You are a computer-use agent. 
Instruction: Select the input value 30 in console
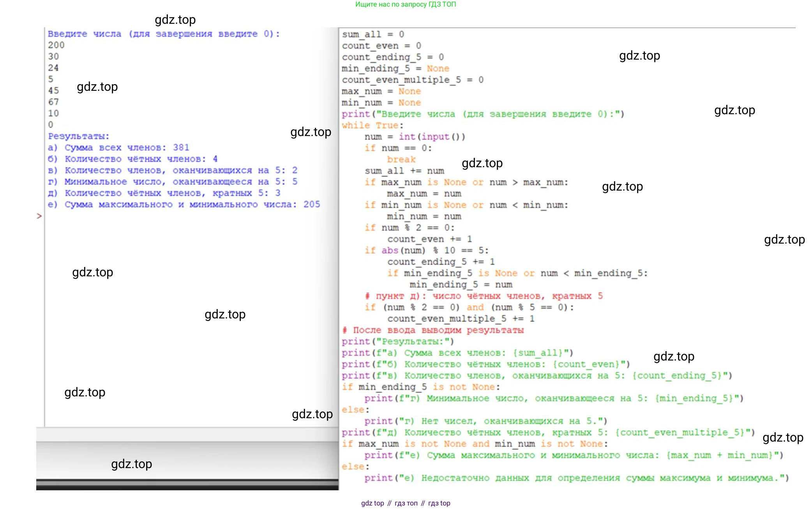click(53, 57)
